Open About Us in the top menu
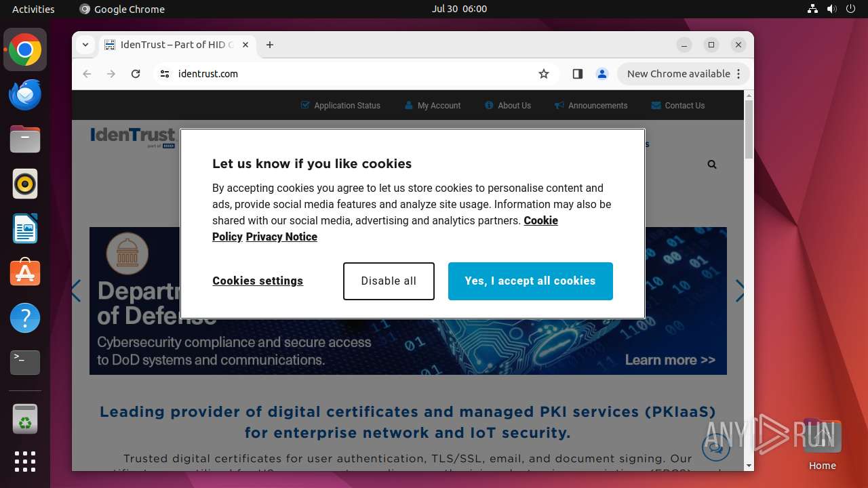This screenshot has height=488, width=868. 508,106
